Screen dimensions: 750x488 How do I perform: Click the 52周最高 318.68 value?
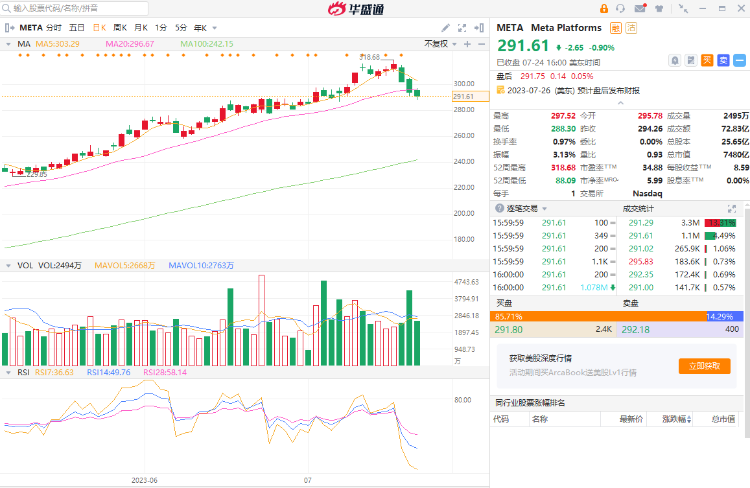(563, 167)
